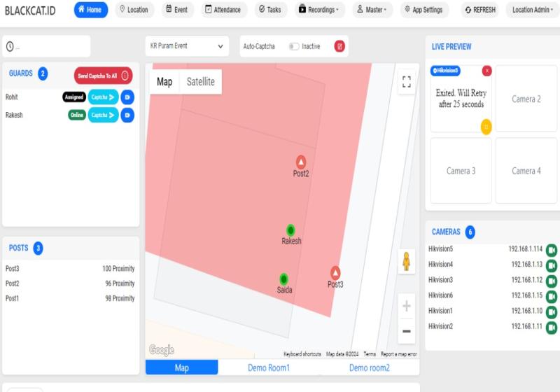
Task: Enter fullscreen map view
Action: tap(406, 82)
